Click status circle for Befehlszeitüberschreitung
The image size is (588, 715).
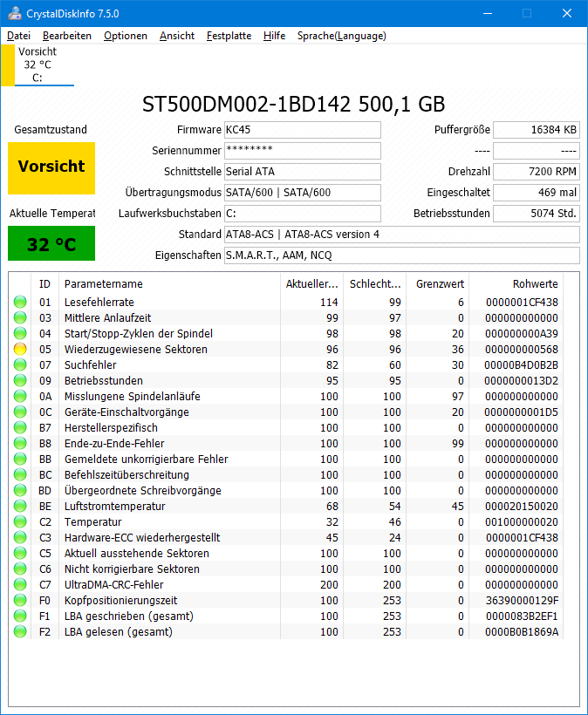20,474
